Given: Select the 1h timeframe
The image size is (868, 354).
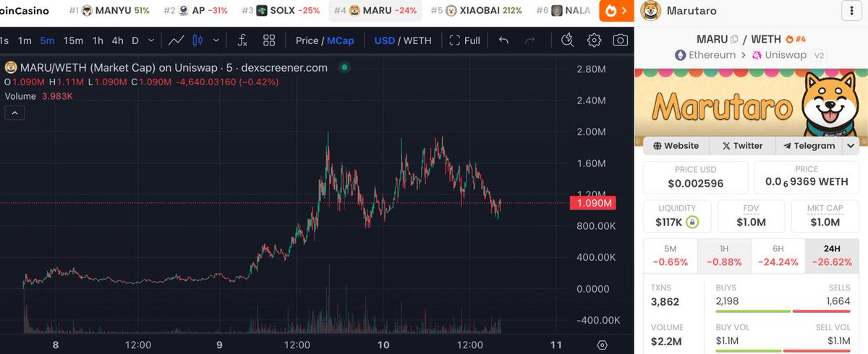Looking at the screenshot, I should pos(98,40).
